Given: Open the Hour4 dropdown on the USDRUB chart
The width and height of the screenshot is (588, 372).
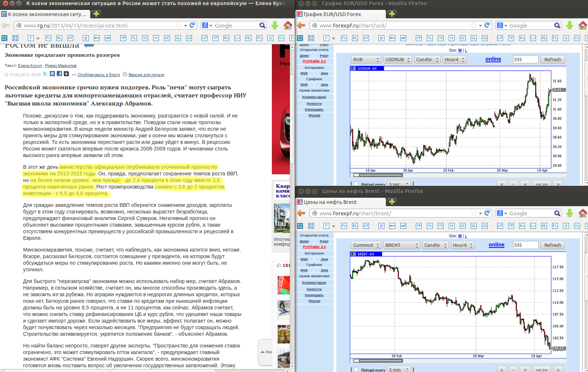Looking at the screenshot, I should 455,59.
